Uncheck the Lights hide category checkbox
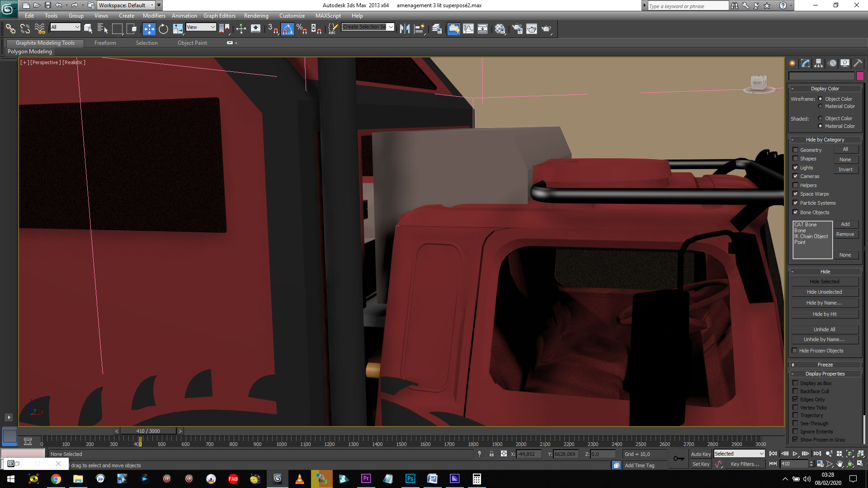Image resolution: width=868 pixels, height=488 pixels. [x=795, y=168]
